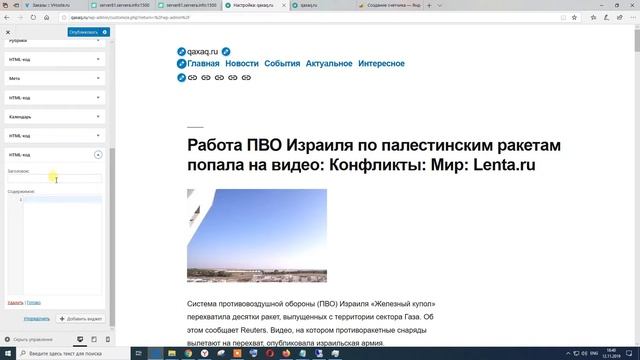Switch to the Создание счетчика browser tab
Screen dimensions: 640x360
tap(390, 5)
